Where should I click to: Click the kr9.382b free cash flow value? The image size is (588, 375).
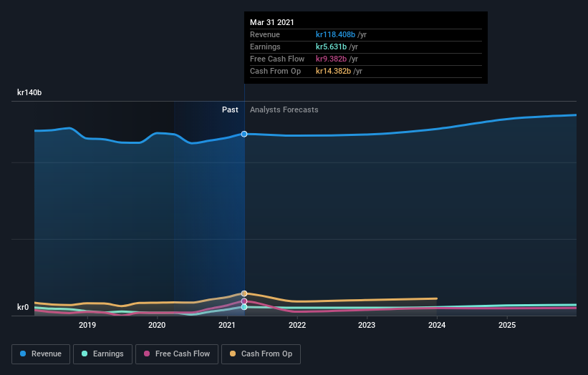click(x=331, y=59)
